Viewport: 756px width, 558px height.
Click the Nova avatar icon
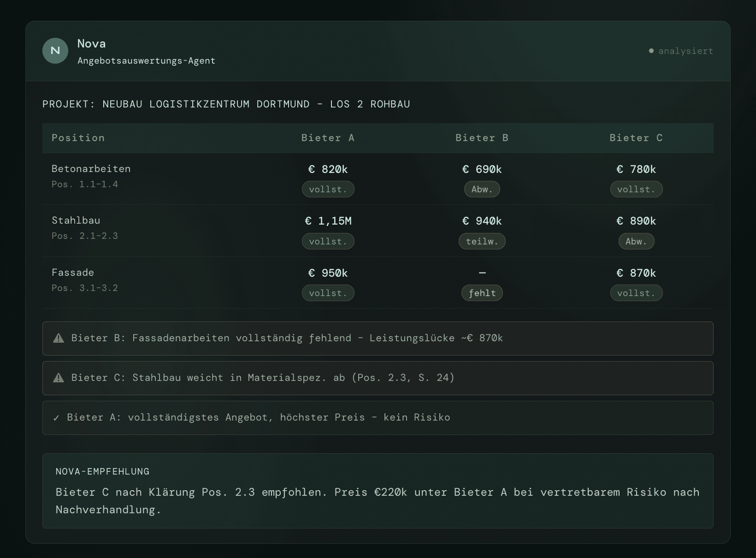(55, 51)
